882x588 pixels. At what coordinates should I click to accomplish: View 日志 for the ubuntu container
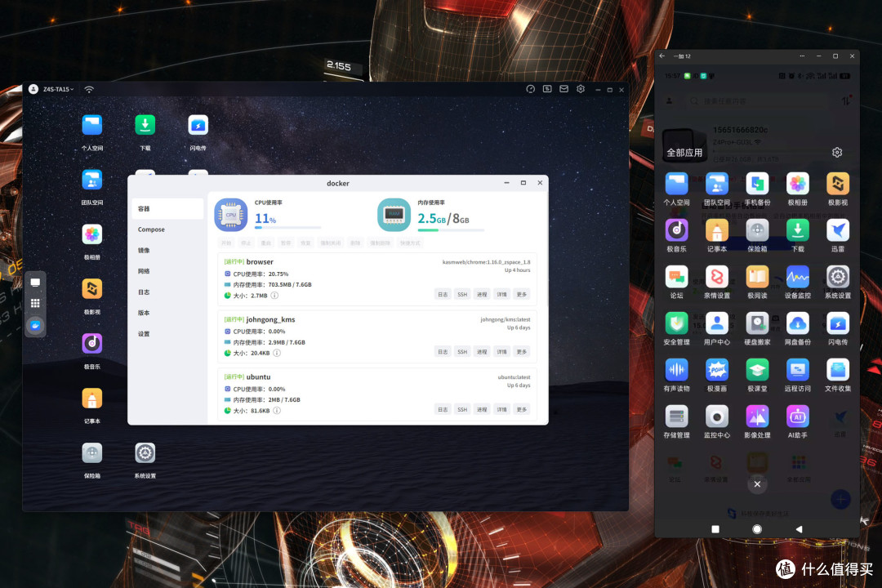coord(443,410)
